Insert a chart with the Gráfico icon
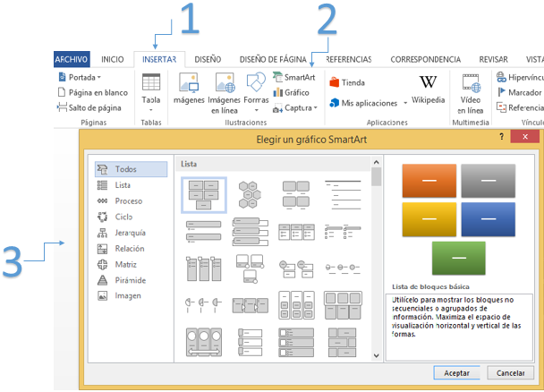This screenshot has height=392, width=544. coord(278,93)
